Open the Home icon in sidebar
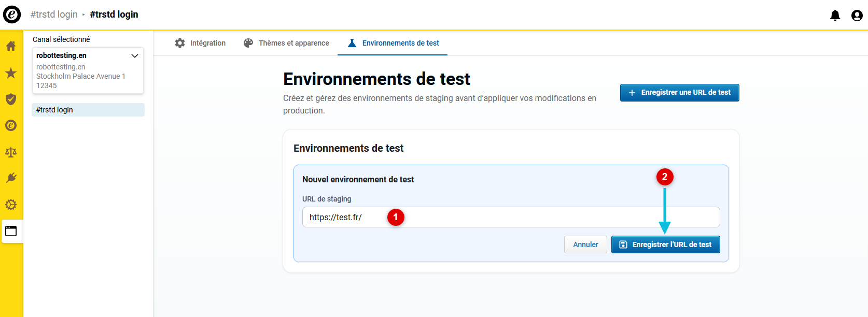Viewport: 868px width, 317px height. tap(11, 46)
